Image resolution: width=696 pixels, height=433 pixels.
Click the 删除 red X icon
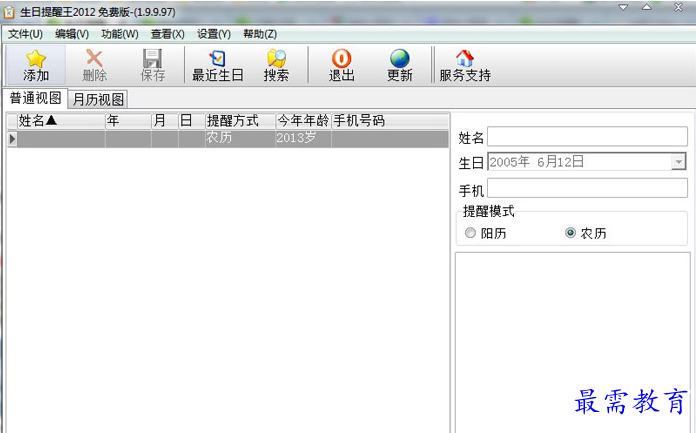tap(94, 58)
